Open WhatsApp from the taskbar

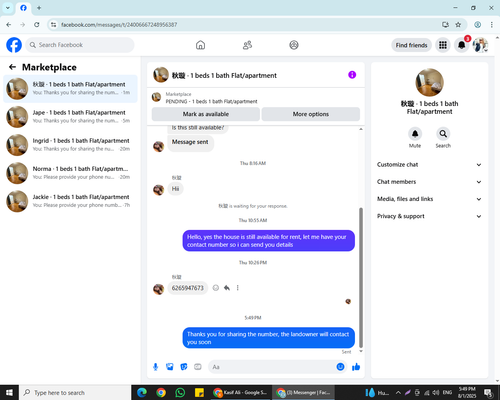pos(180,393)
